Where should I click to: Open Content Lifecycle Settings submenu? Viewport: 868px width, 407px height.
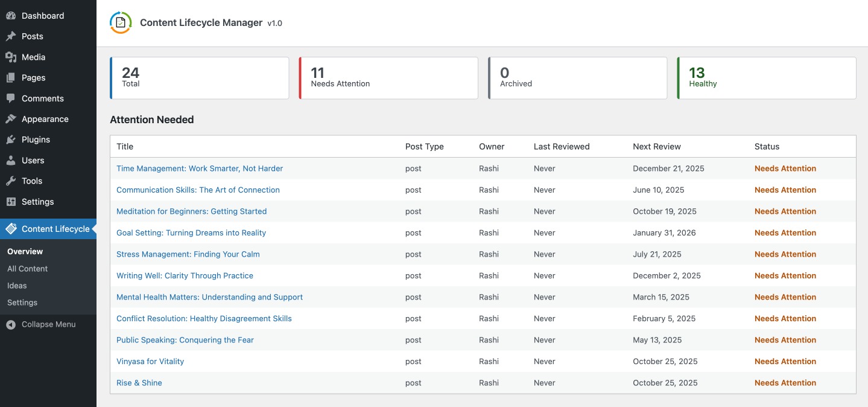tap(22, 302)
